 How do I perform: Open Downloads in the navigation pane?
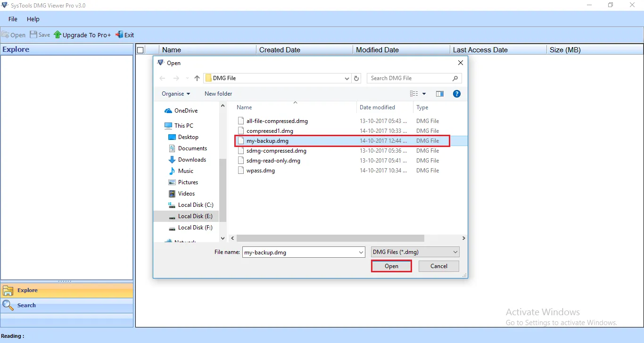click(x=187, y=160)
